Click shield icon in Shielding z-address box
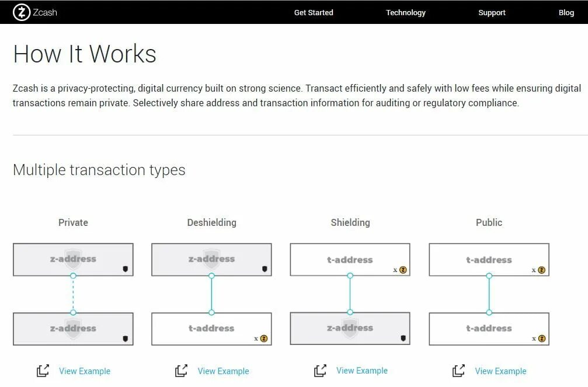 [x=403, y=338]
